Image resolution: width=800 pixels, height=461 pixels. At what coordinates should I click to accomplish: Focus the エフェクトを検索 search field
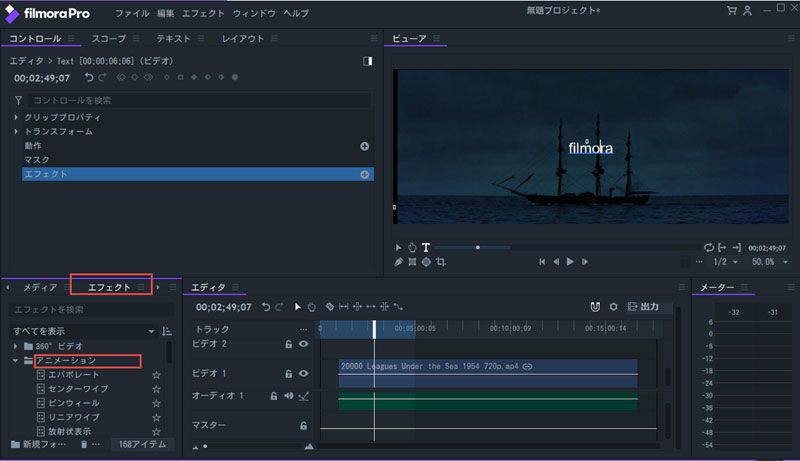[91, 310]
